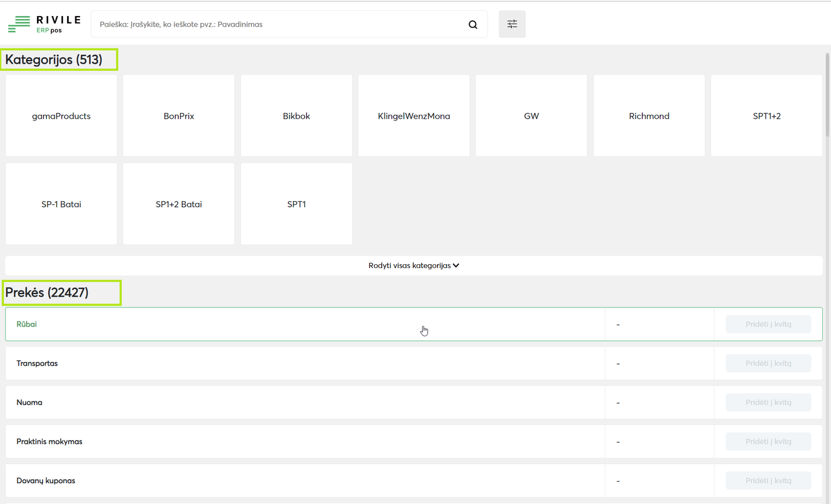Open the Richmond category tile
The height and width of the screenshot is (504, 831).
point(649,116)
